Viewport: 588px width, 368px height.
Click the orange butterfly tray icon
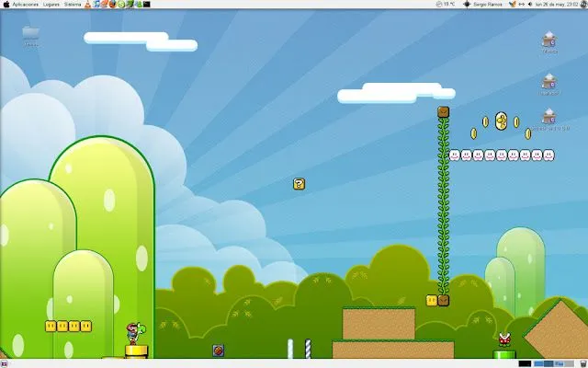(513, 4)
